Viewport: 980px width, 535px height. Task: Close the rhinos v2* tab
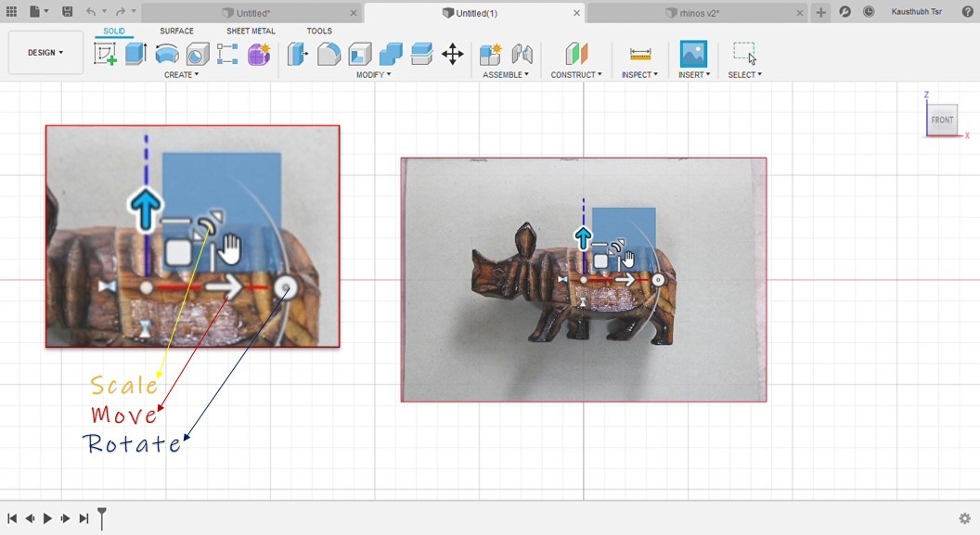pos(800,13)
